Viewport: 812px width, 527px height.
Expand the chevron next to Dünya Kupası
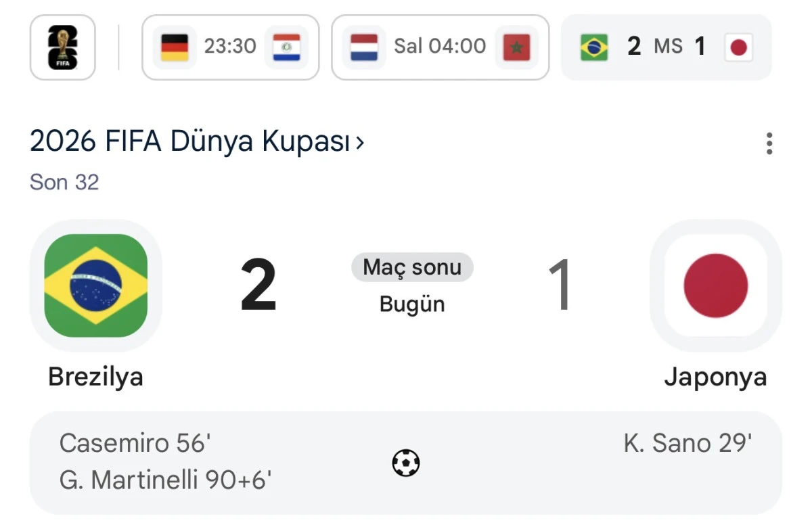[x=359, y=143]
